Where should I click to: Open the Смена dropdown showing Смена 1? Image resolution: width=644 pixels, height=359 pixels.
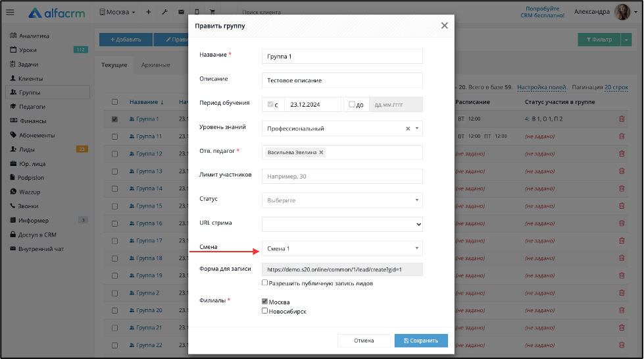(x=342, y=248)
